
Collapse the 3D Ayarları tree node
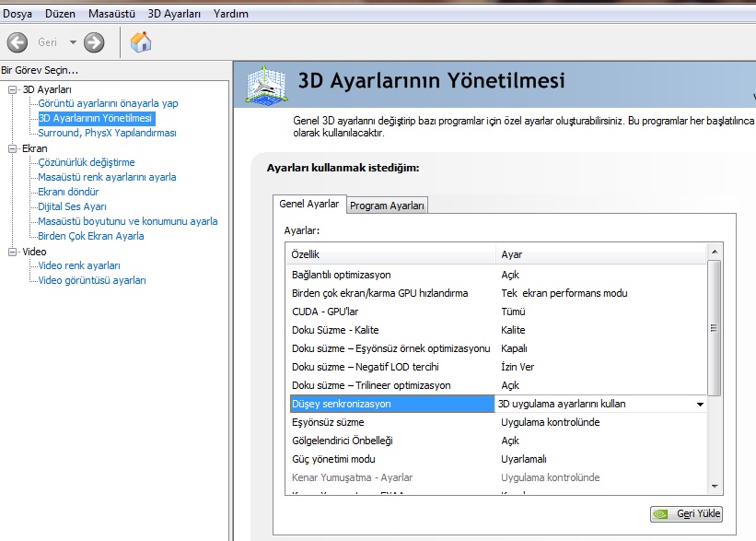13,89
